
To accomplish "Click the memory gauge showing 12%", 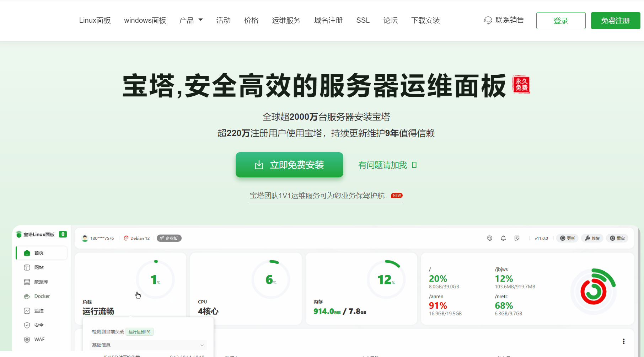I will 386,279.
